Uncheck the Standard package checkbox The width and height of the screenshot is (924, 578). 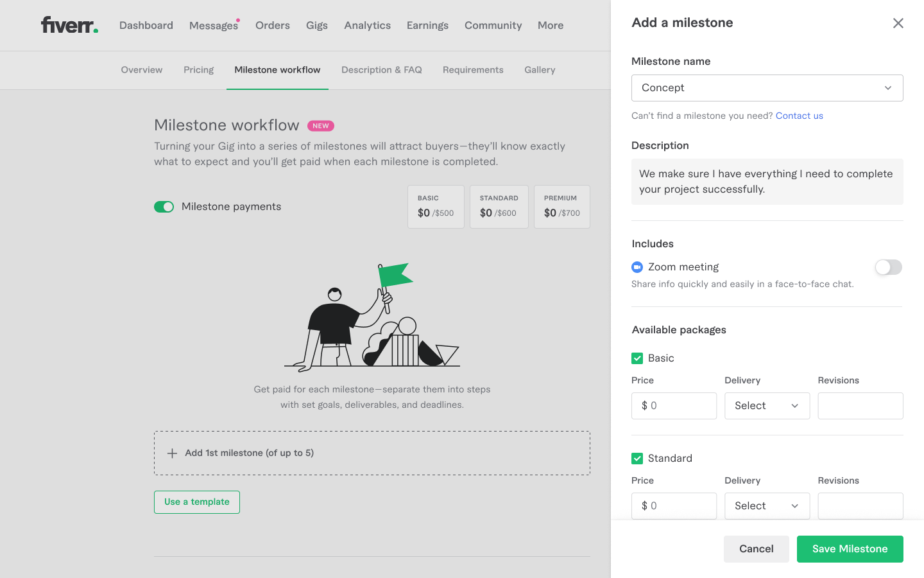click(x=637, y=459)
